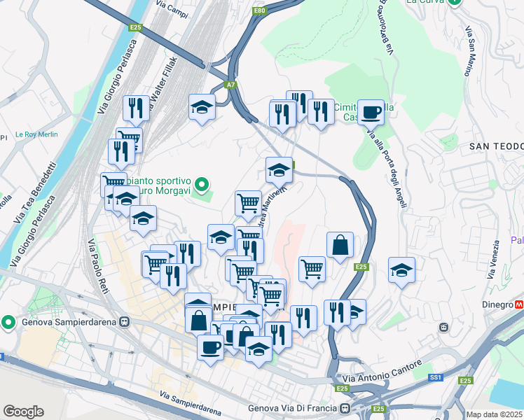Open the funicular station icon below Dinegro

444,328
